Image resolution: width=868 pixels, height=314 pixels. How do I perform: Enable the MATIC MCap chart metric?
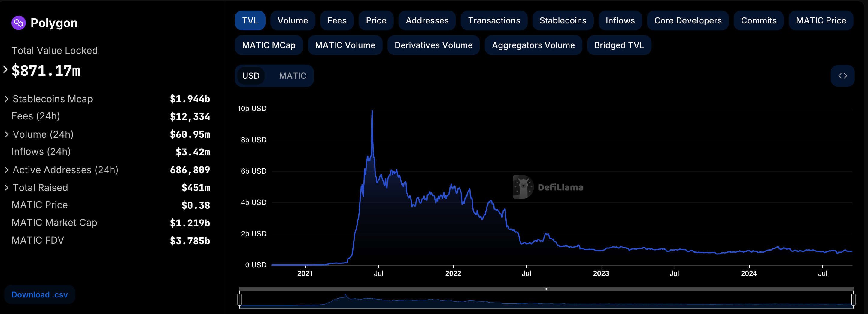pos(269,45)
